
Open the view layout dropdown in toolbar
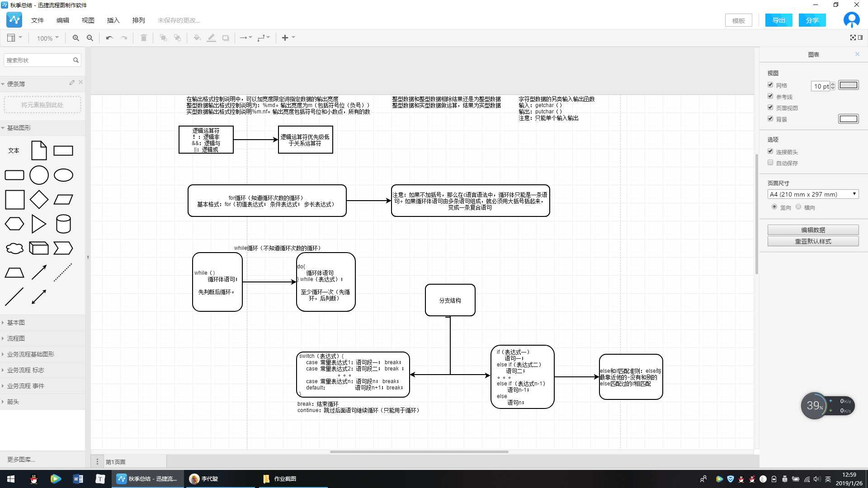pyautogui.click(x=14, y=38)
